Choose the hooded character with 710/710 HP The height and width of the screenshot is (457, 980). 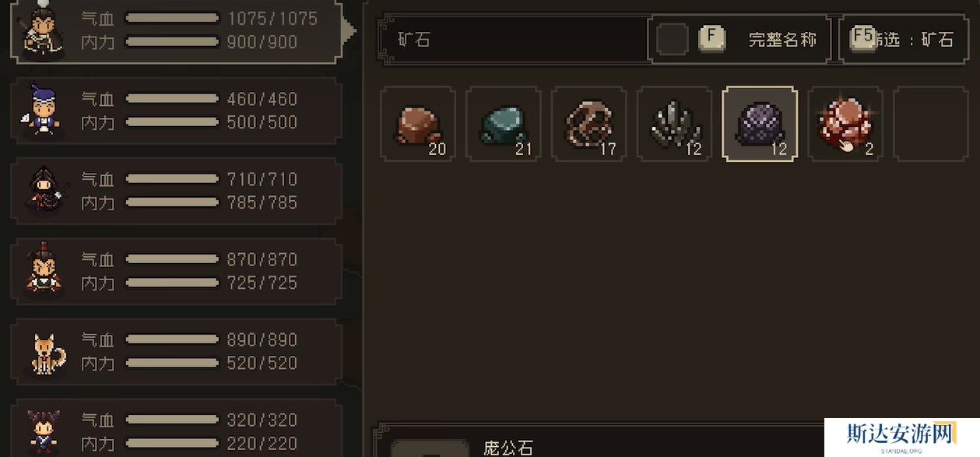pyautogui.click(x=176, y=191)
